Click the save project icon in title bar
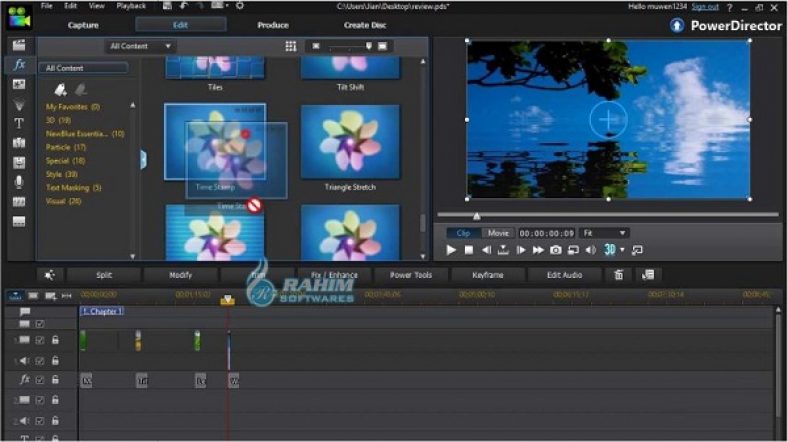The height and width of the screenshot is (442, 788). pyautogui.click(x=167, y=6)
